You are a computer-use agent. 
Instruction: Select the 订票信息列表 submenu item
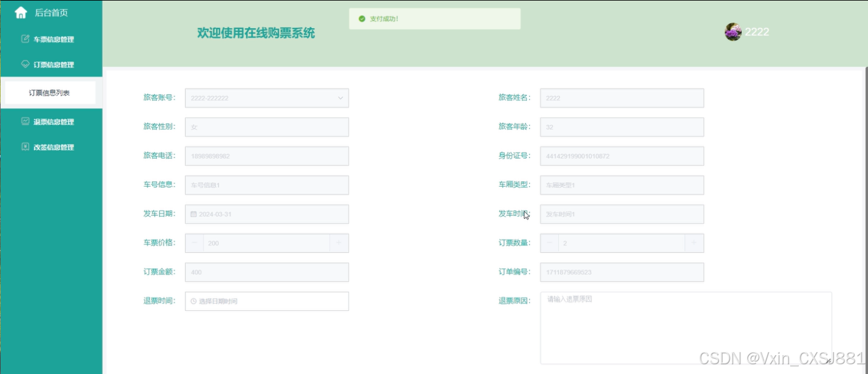click(50, 93)
